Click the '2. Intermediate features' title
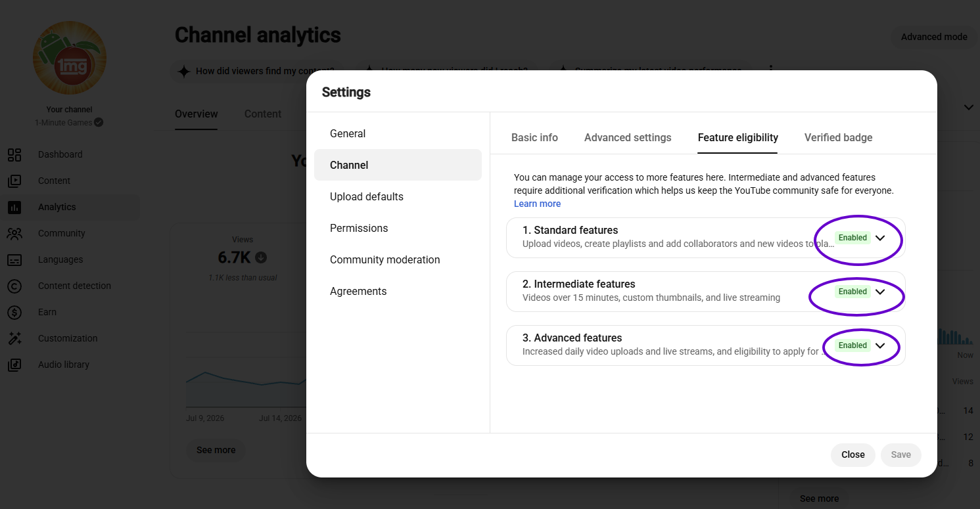 pos(578,284)
